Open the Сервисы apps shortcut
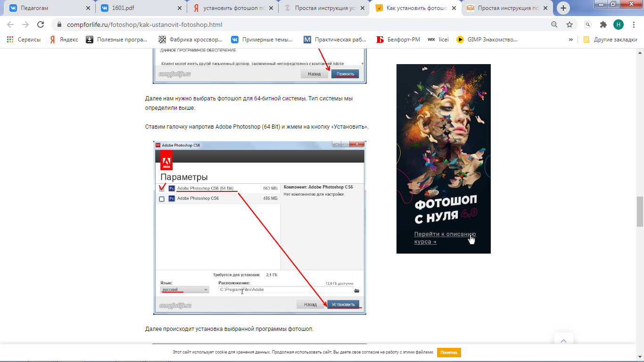This screenshot has height=362, width=644. coord(24,40)
